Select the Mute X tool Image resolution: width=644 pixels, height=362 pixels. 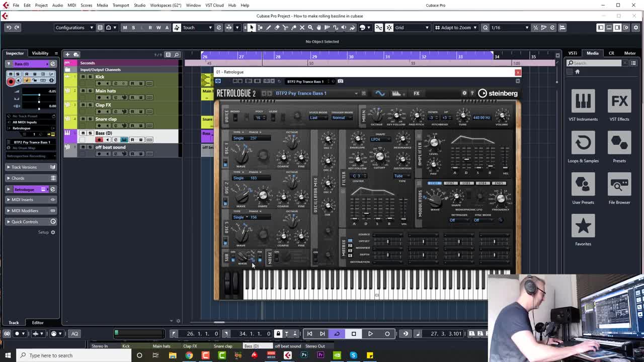point(302,28)
